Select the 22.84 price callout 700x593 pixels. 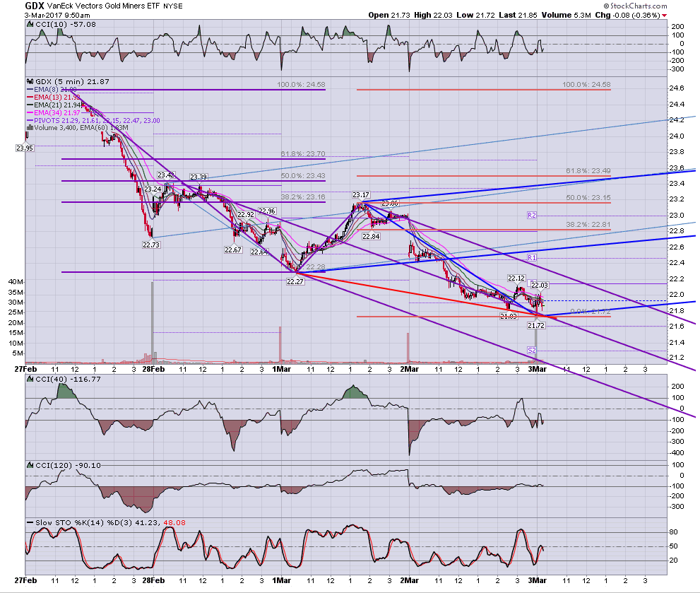click(x=371, y=236)
